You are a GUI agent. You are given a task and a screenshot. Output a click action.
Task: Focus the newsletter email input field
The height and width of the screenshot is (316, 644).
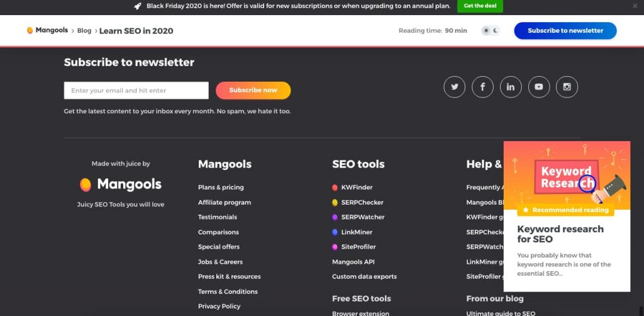point(136,91)
